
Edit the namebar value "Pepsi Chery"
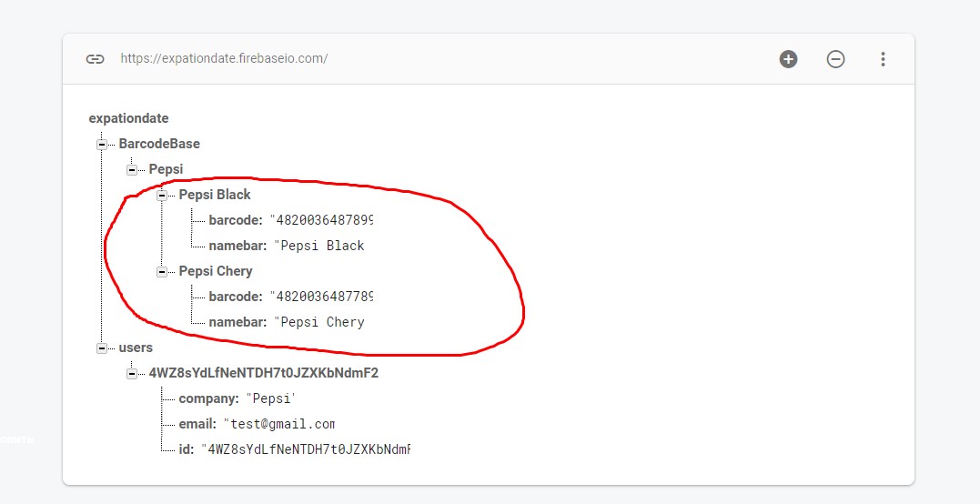319,322
